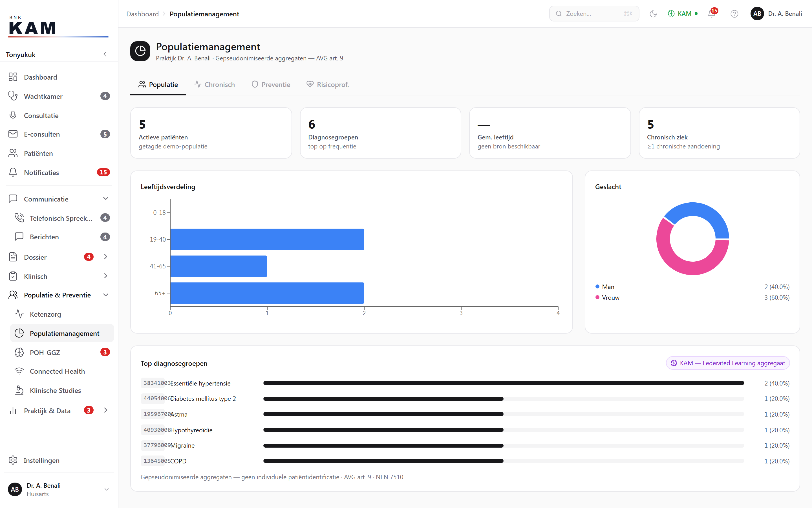Open POH-GGZ brain icon
Image resolution: width=812 pixels, height=508 pixels.
tap(19, 352)
